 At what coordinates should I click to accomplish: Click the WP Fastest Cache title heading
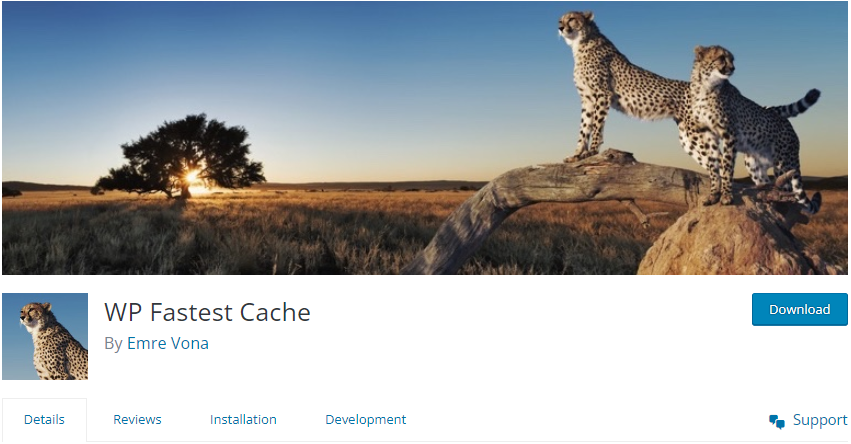point(207,312)
